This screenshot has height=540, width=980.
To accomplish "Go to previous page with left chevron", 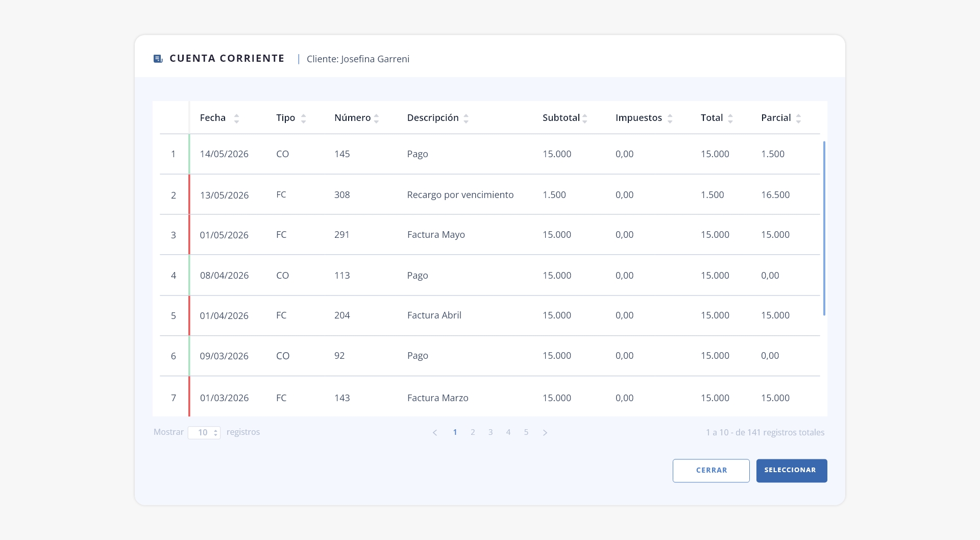I will [x=435, y=432].
